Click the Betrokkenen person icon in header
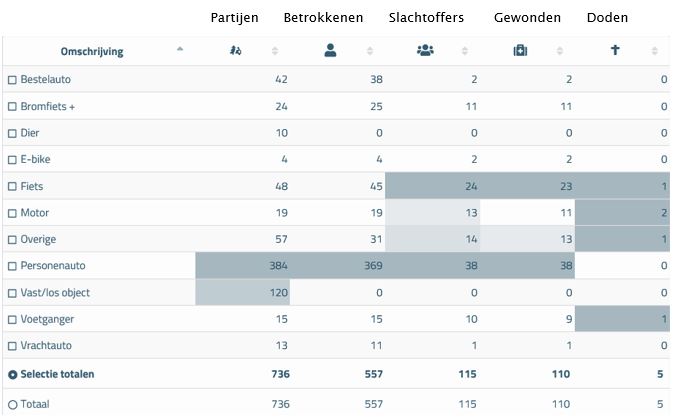Viewport: 674px width, 418px height. [330, 51]
